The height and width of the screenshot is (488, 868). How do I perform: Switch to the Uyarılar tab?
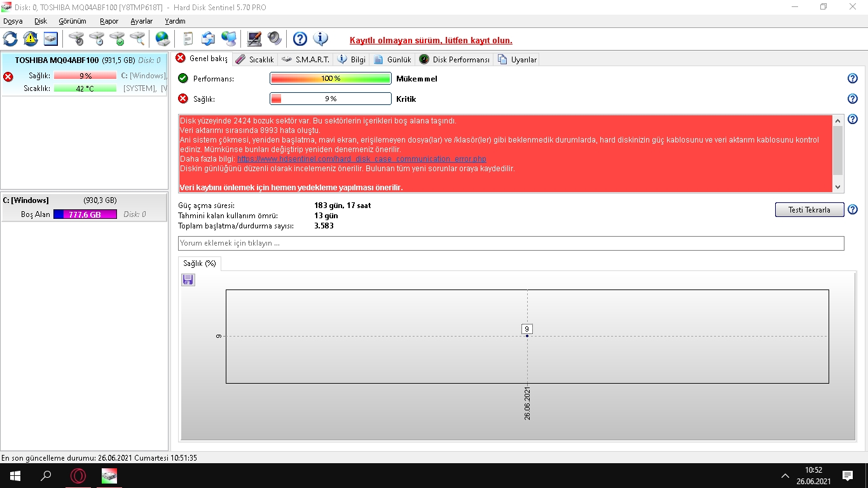click(x=517, y=59)
